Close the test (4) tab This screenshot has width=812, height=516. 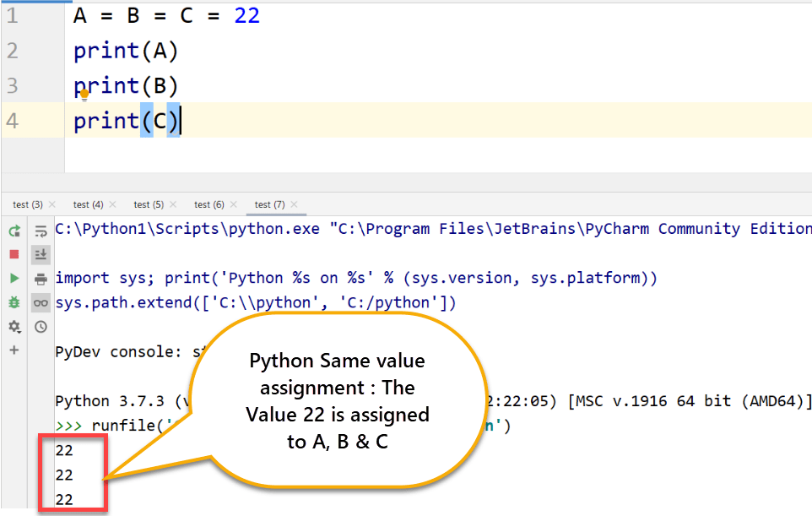pos(113,204)
